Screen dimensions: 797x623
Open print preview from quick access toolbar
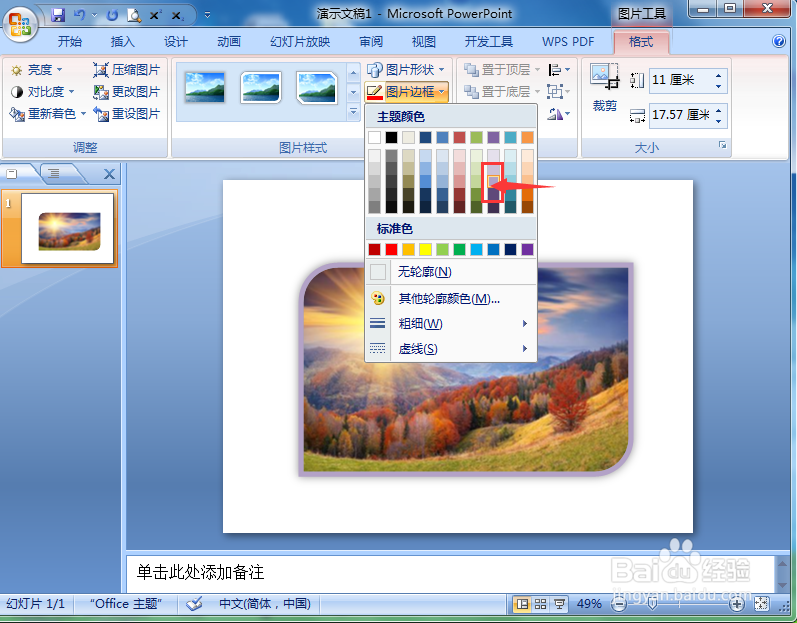[x=134, y=16]
